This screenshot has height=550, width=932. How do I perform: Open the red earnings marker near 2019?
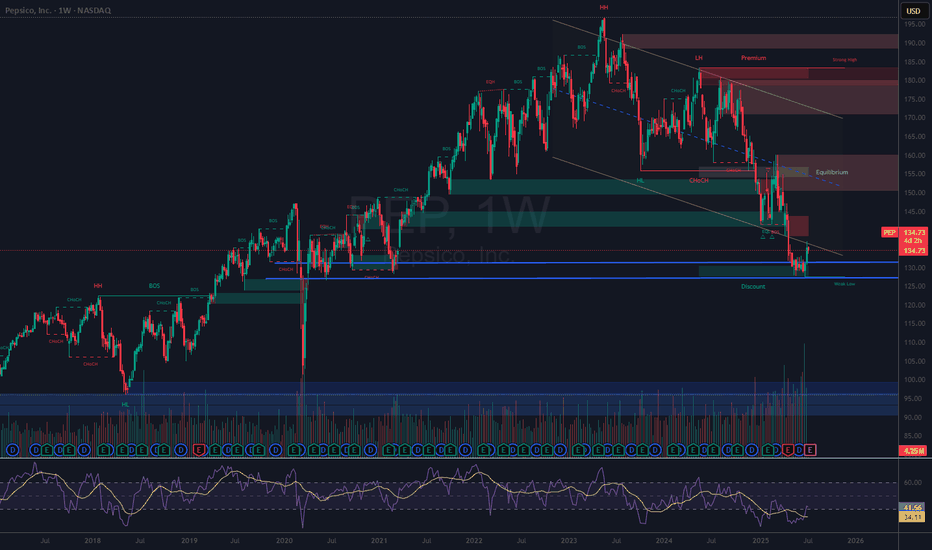coord(199,450)
